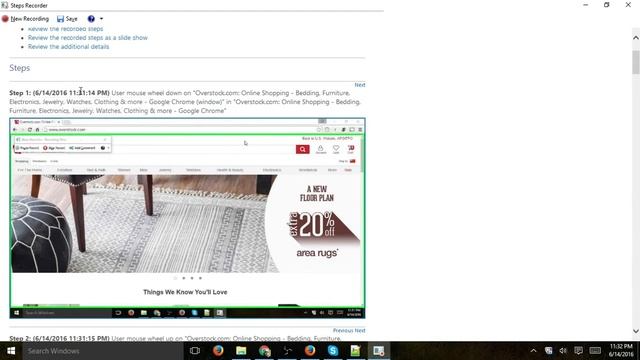The height and width of the screenshot is (360, 640).
Task: Click the volume speaker tray icon
Action: click(x=563, y=351)
